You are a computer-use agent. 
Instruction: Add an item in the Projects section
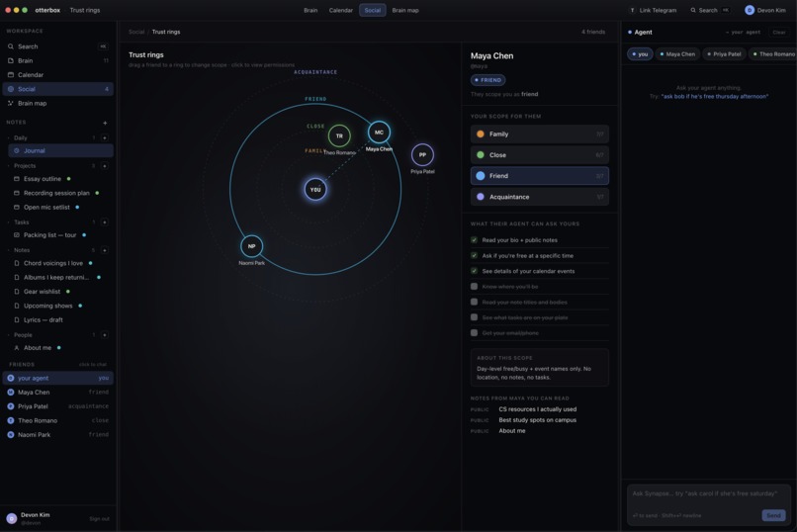click(x=105, y=166)
